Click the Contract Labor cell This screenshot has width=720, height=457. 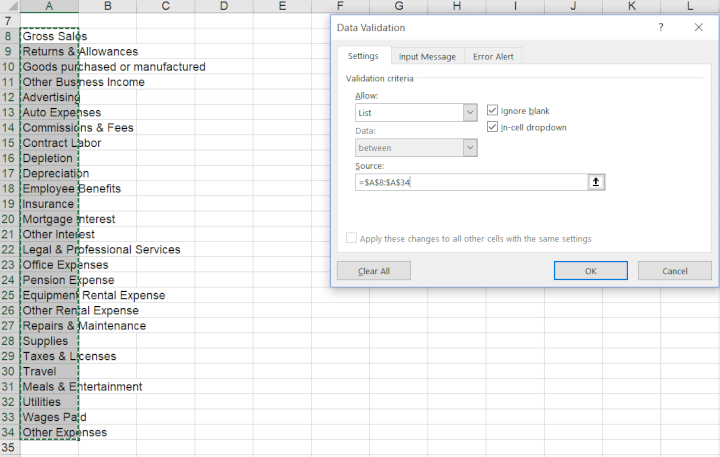(x=49, y=143)
